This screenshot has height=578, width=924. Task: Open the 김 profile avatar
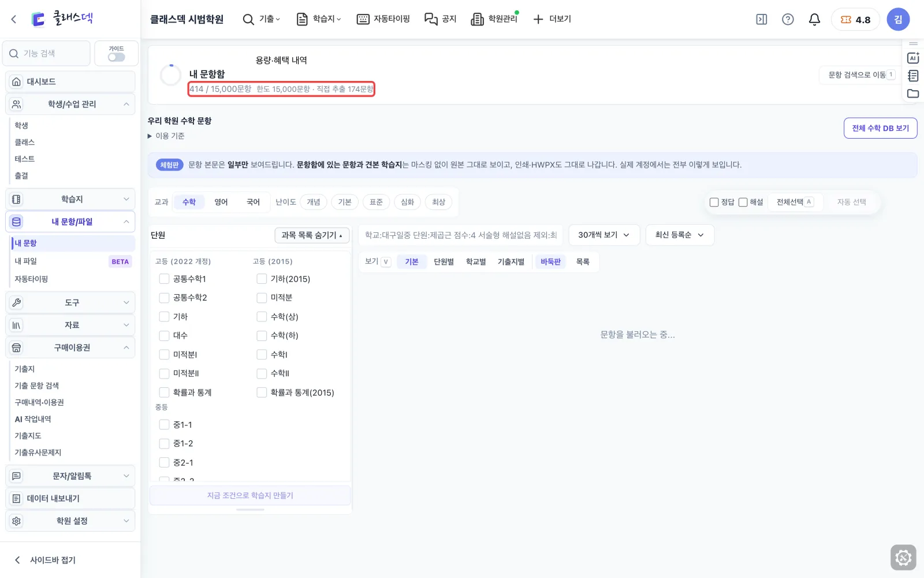tap(898, 19)
